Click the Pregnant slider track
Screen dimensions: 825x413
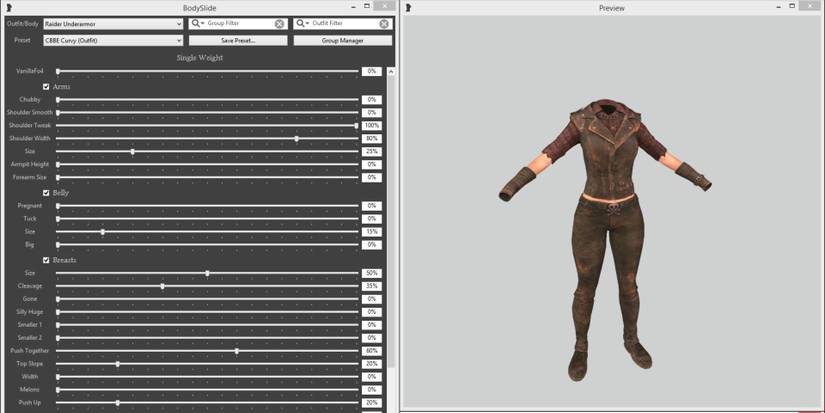click(207, 206)
